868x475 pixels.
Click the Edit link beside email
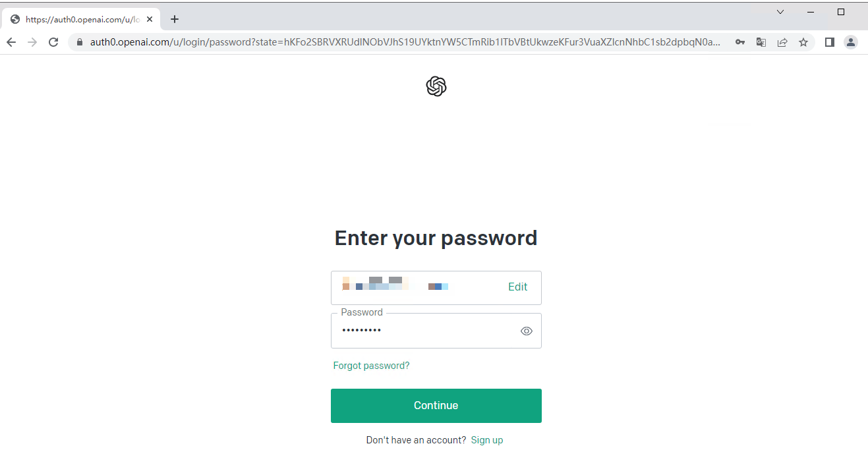[x=518, y=287]
